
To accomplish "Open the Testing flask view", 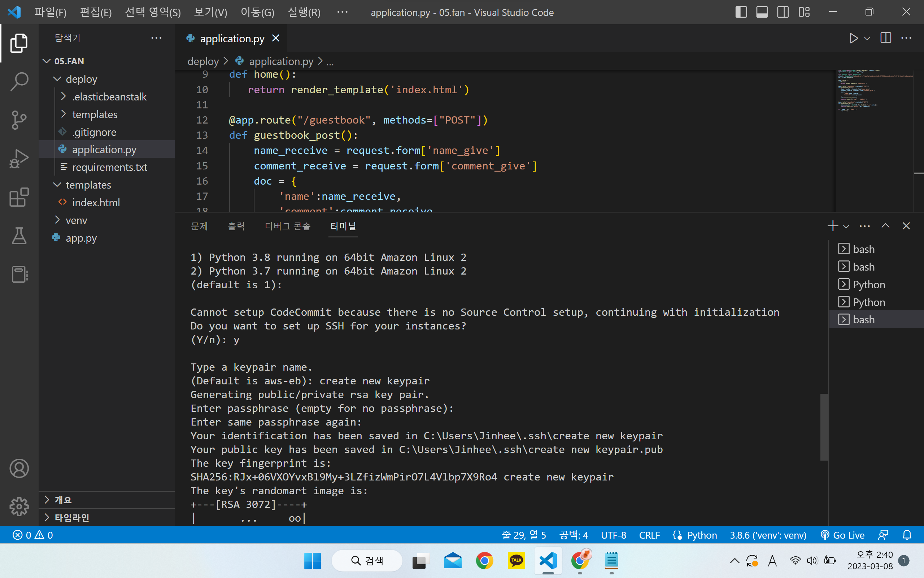I will (x=19, y=236).
